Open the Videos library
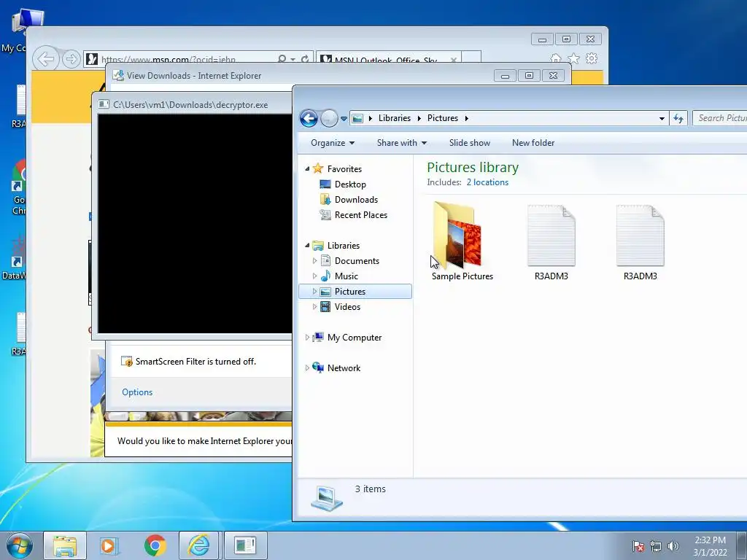This screenshot has height=560, width=747. tap(347, 307)
